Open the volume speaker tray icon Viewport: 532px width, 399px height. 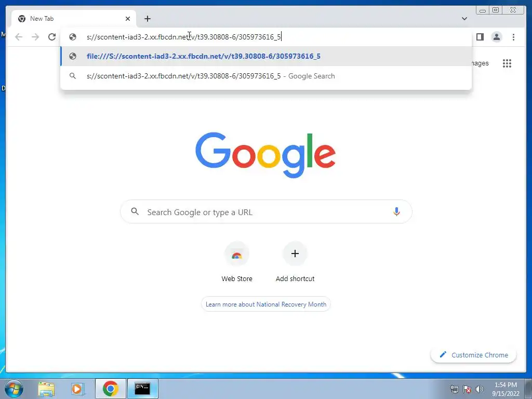(480, 389)
